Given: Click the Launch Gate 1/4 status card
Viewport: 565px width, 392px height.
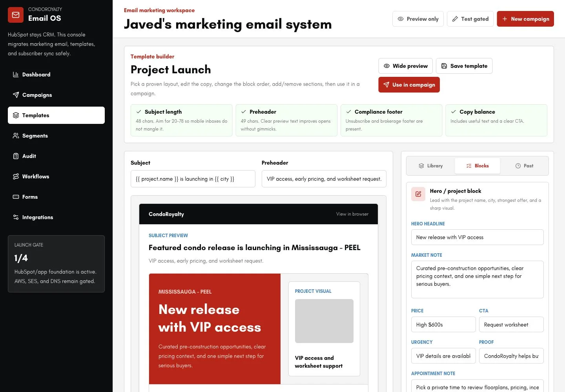Looking at the screenshot, I should [x=56, y=264].
